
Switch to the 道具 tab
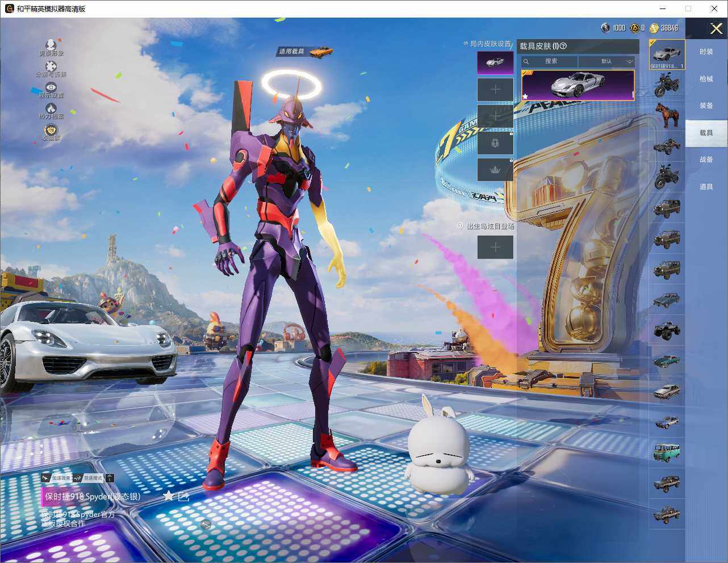click(x=706, y=187)
